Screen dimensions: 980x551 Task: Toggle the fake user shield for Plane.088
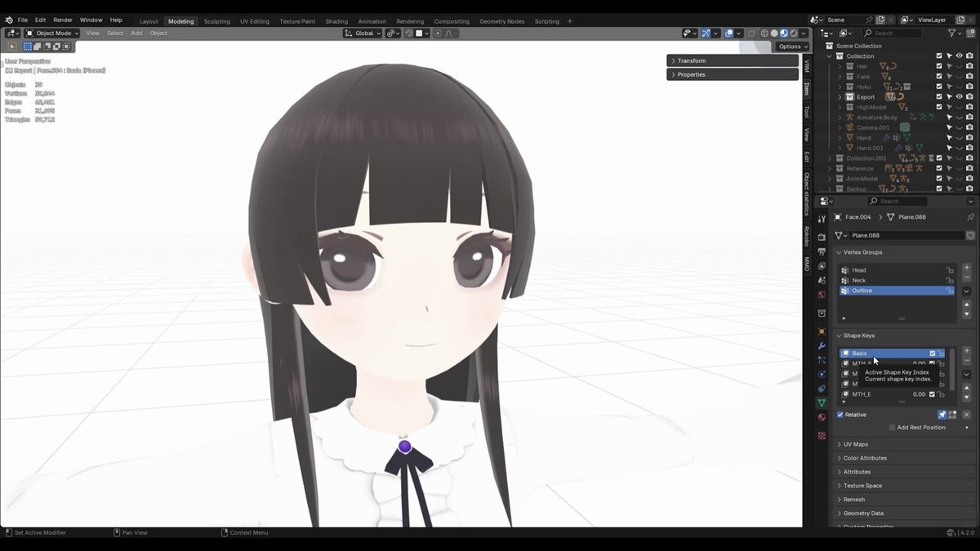970,235
